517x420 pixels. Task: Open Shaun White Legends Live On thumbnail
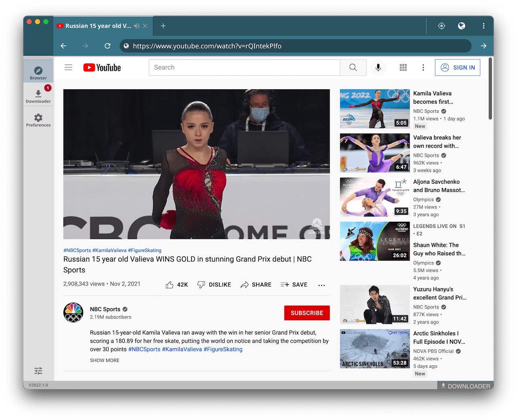pyautogui.click(x=375, y=241)
